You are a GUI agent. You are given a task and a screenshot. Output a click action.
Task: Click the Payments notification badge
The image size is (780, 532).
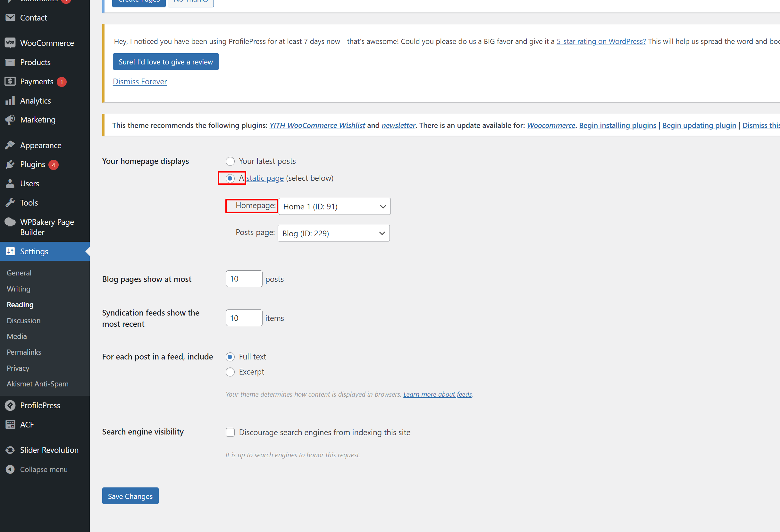pos(62,81)
